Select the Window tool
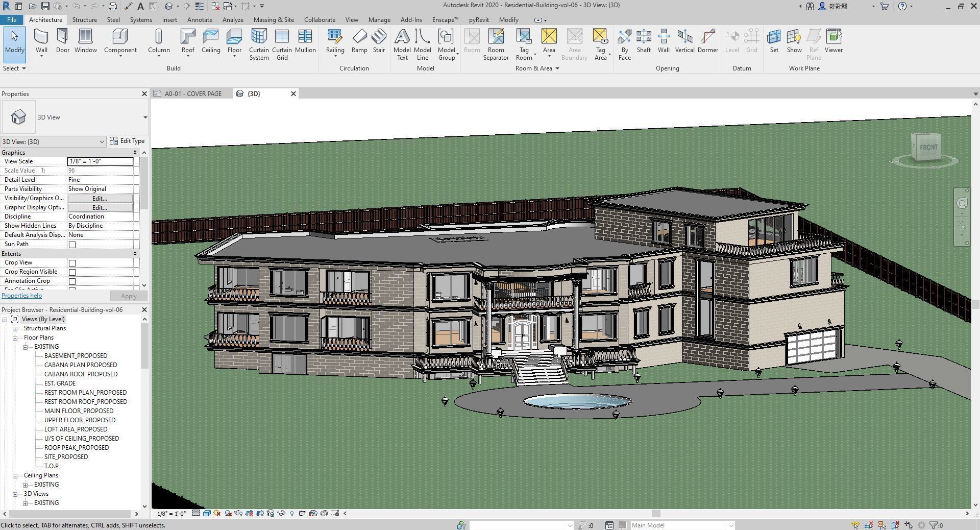Image resolution: width=980 pixels, height=530 pixels. [85, 41]
